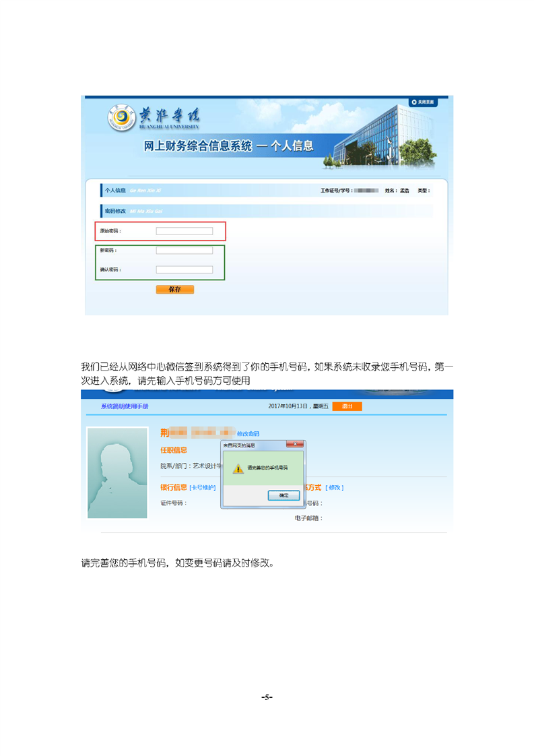Click the 银行信息 heading
The width and height of the screenshot is (534, 756).
[174, 487]
